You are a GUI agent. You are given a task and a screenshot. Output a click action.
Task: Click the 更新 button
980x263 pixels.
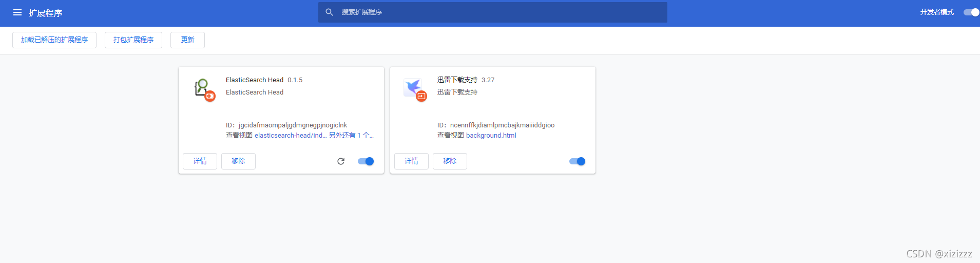[187, 40]
